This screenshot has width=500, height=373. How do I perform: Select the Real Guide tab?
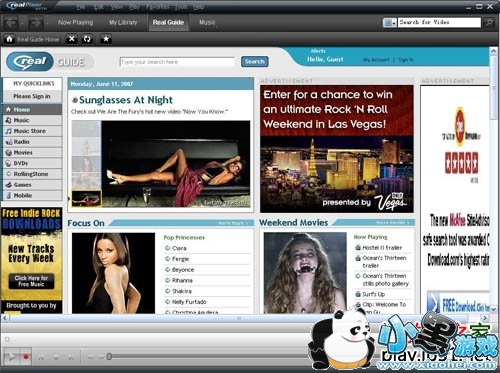click(168, 23)
